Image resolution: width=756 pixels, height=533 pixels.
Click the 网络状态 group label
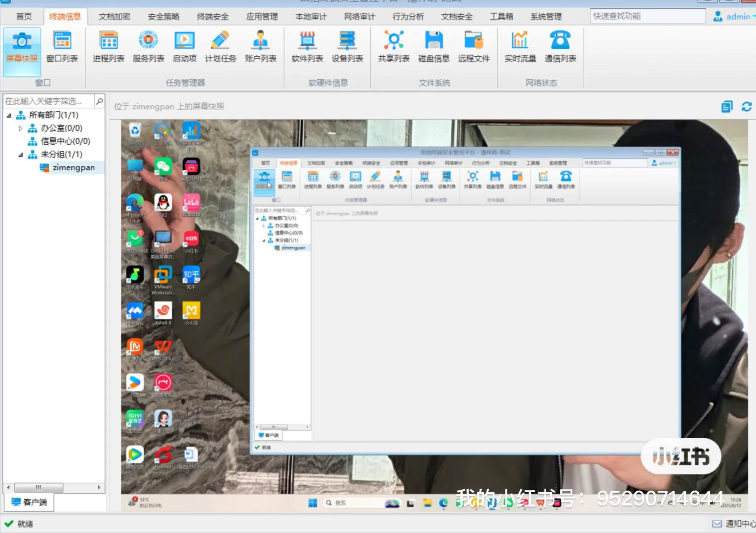click(x=541, y=83)
